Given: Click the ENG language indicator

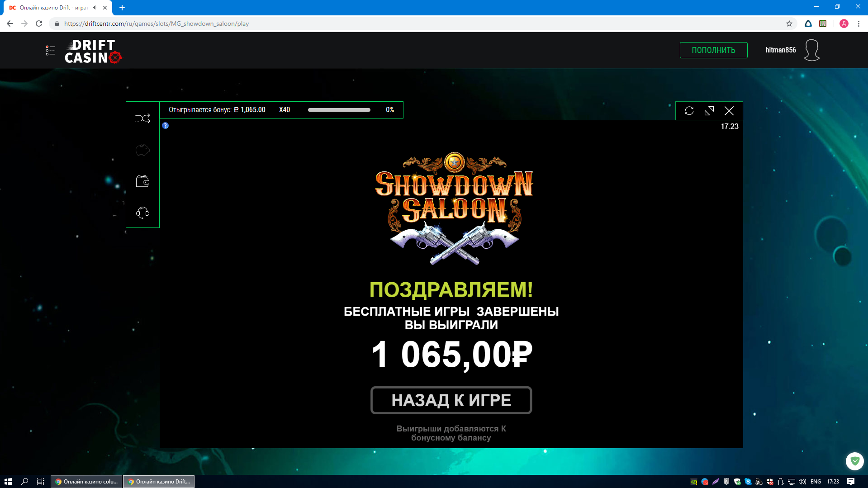Looking at the screenshot, I should [816, 482].
